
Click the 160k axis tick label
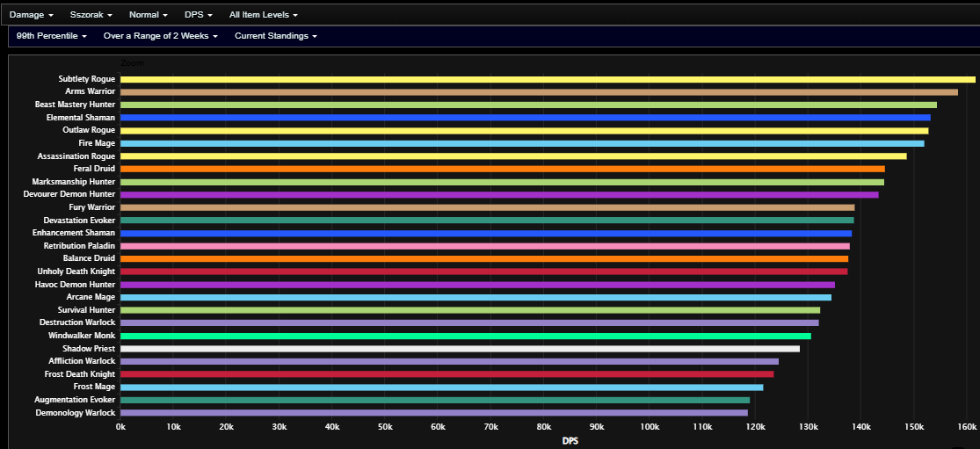(x=966, y=426)
